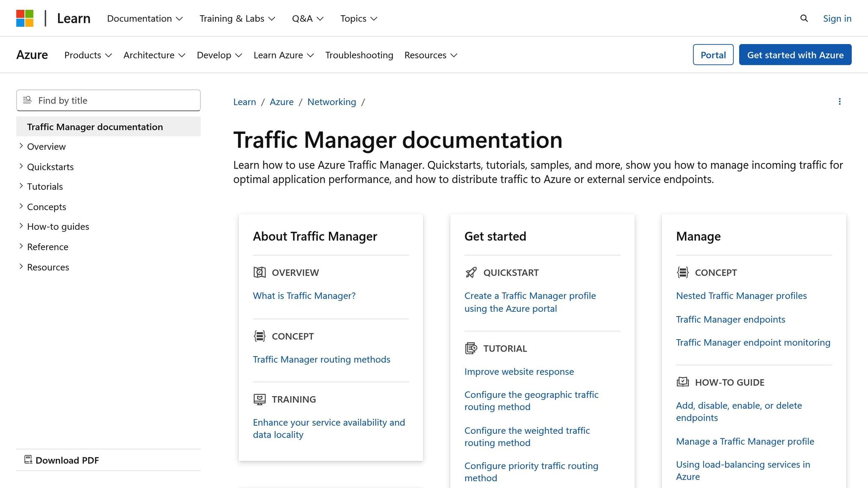Click the Training monitor icon
The image size is (868, 488).
point(259,399)
